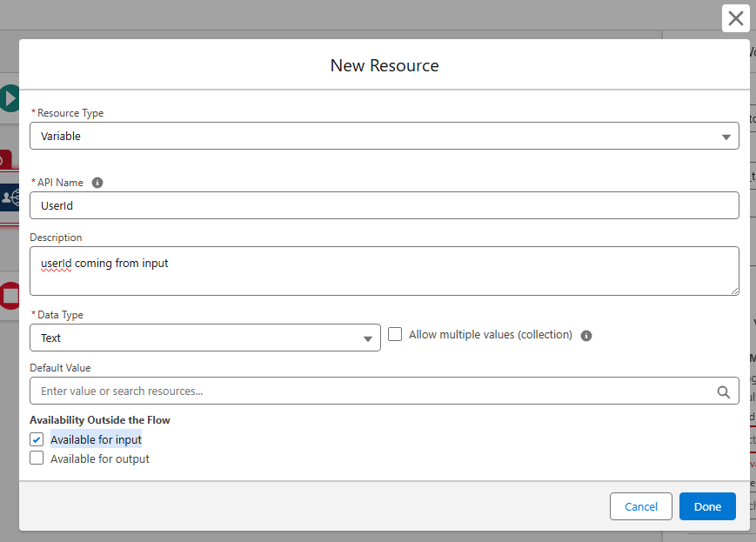This screenshot has width=756, height=542.
Task: Click the small red error badge at left
Action: pyautogui.click(x=4, y=160)
